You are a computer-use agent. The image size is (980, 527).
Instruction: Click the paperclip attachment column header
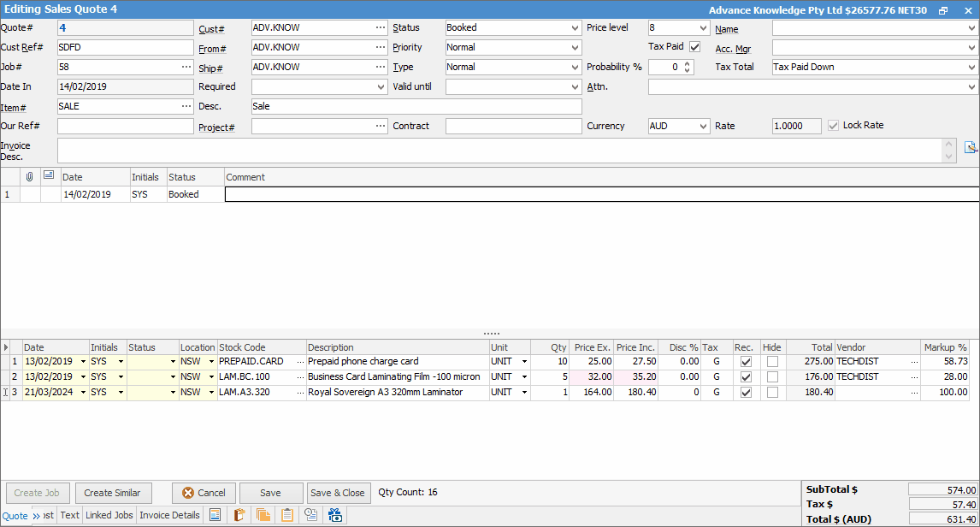(x=30, y=176)
